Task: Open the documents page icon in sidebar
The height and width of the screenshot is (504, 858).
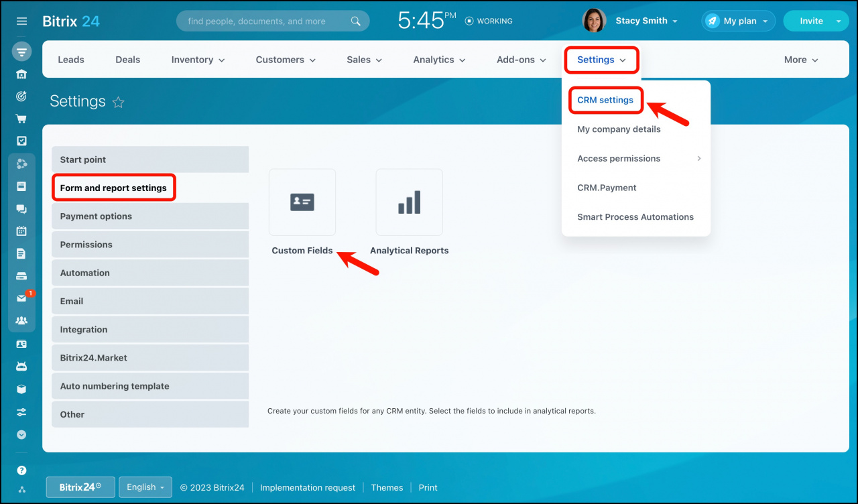Action: (21, 253)
